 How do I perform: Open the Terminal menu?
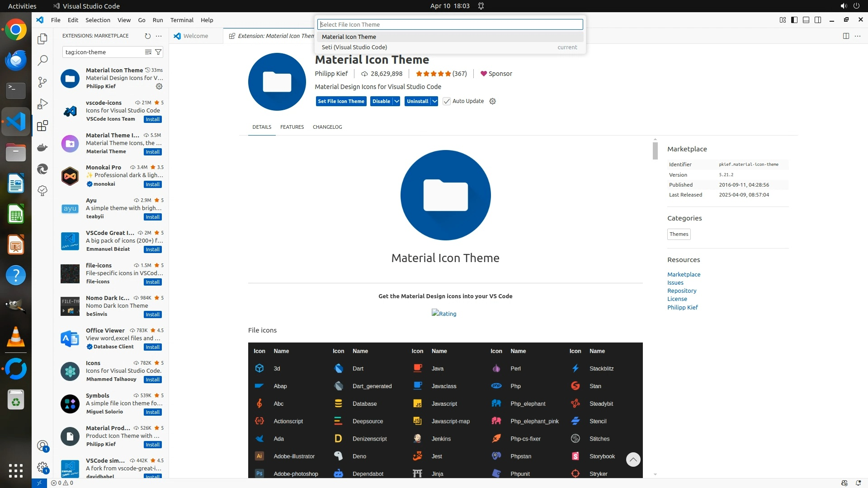coord(182,20)
